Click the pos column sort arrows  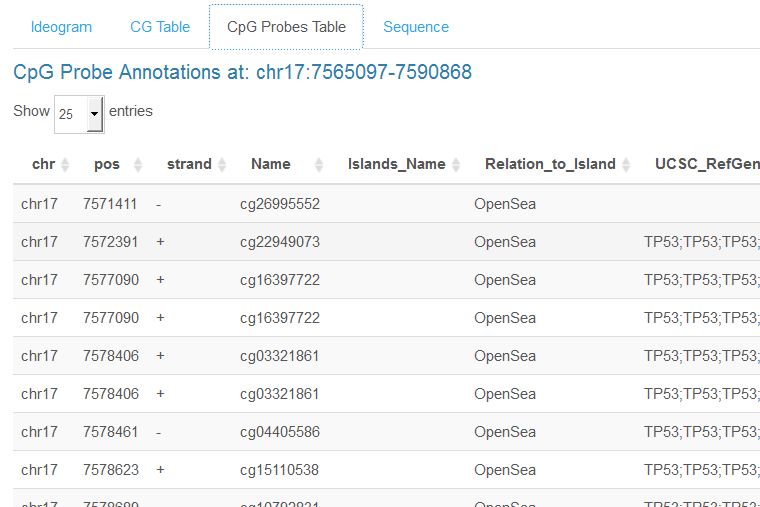(138, 165)
